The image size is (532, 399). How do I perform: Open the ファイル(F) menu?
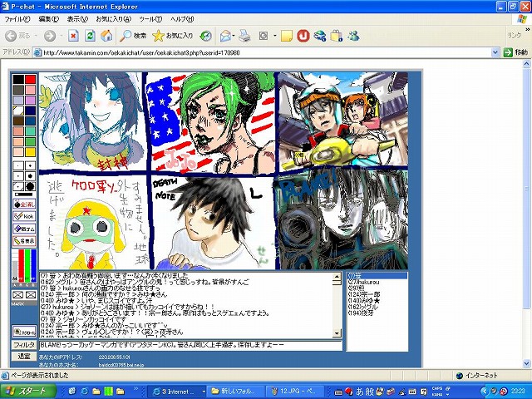[17, 19]
